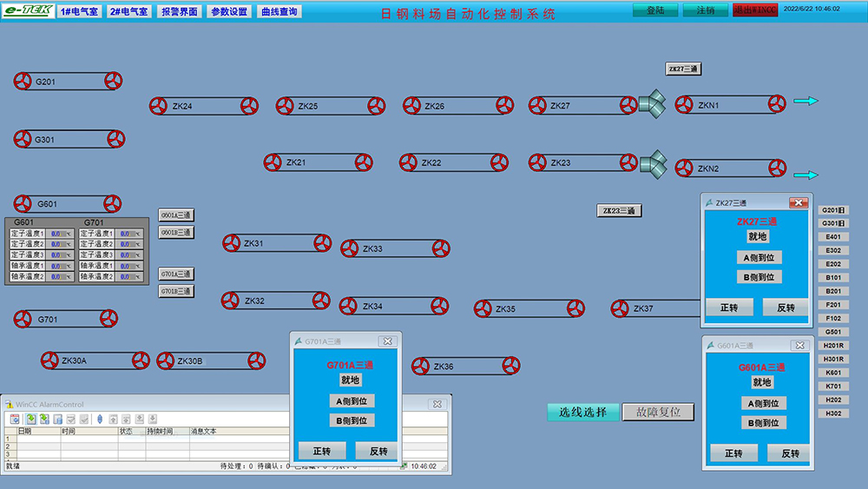Click group acknowledgment icon in AlarmControl

click(x=84, y=420)
